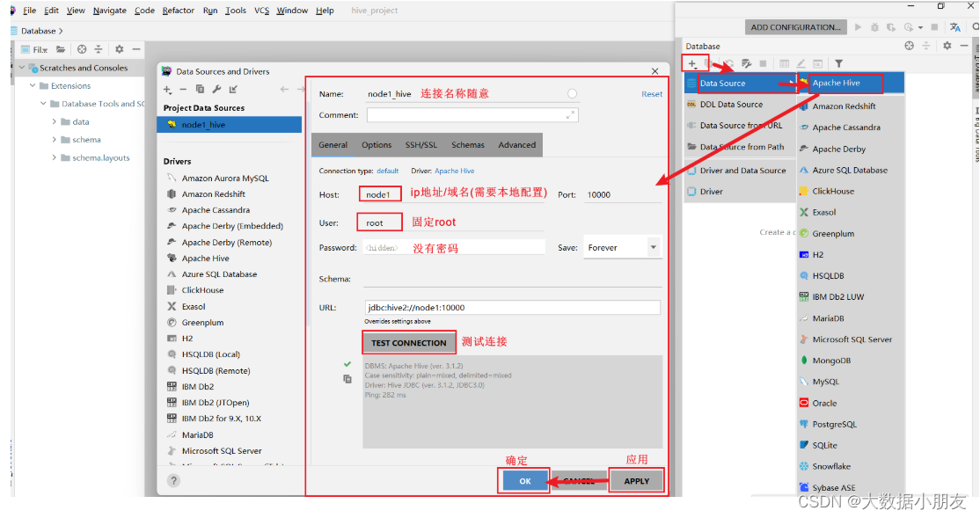Open run-with-profiler dropdown arrow in top toolbar
The height and width of the screenshot is (518, 980).
click(921, 27)
